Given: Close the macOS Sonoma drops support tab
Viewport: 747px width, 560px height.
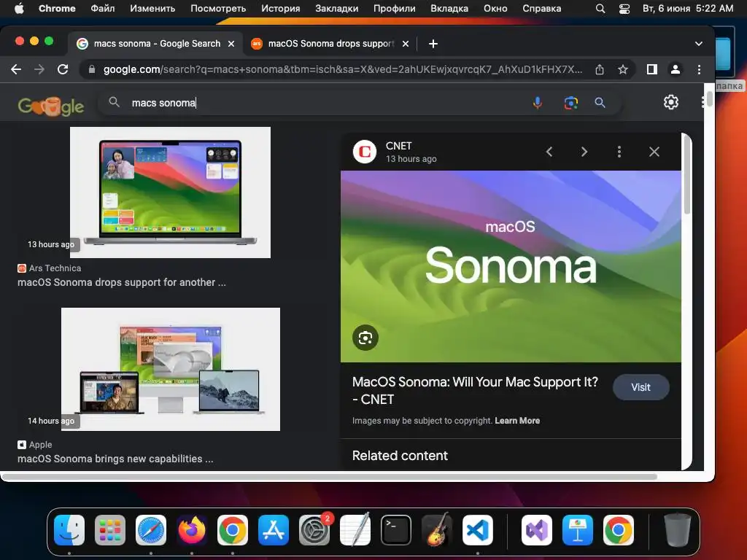Looking at the screenshot, I should pos(406,44).
